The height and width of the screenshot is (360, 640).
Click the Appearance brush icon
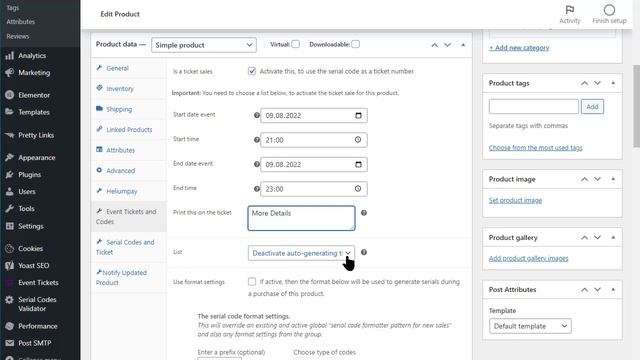click(x=9, y=158)
